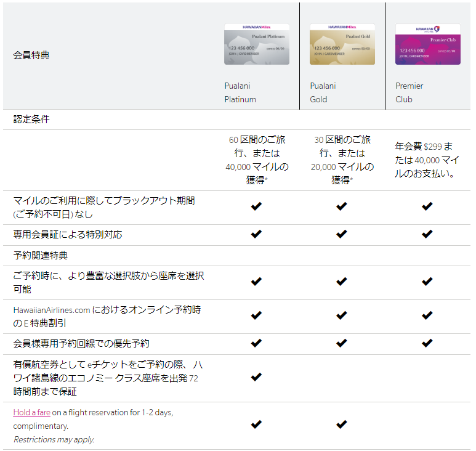476x451 pixels.
Task: Click Platinum checkmark for 会員様専用予約回線での優先予約
Action: (x=256, y=343)
